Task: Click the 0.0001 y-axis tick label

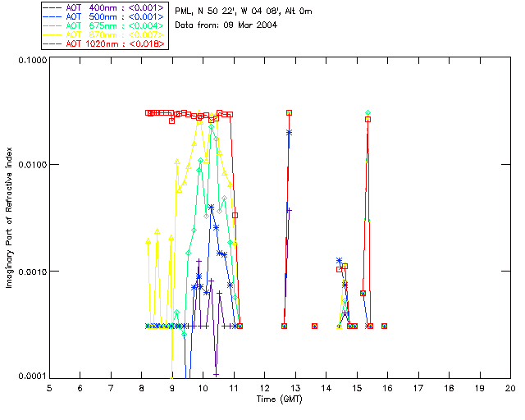Action: [x=32, y=377]
